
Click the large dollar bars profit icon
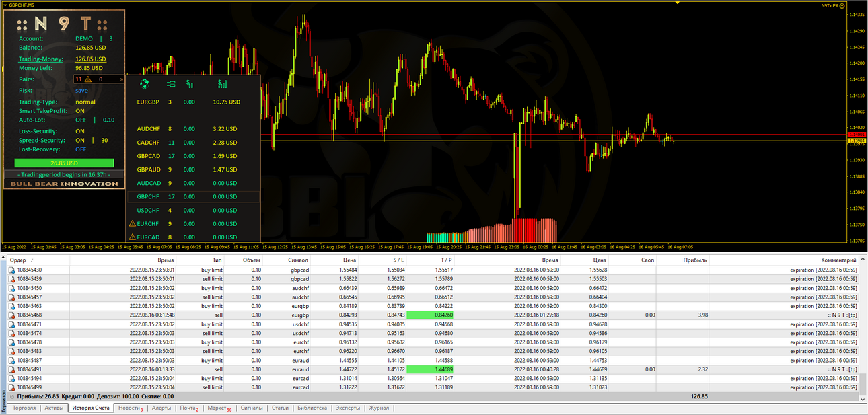click(222, 84)
